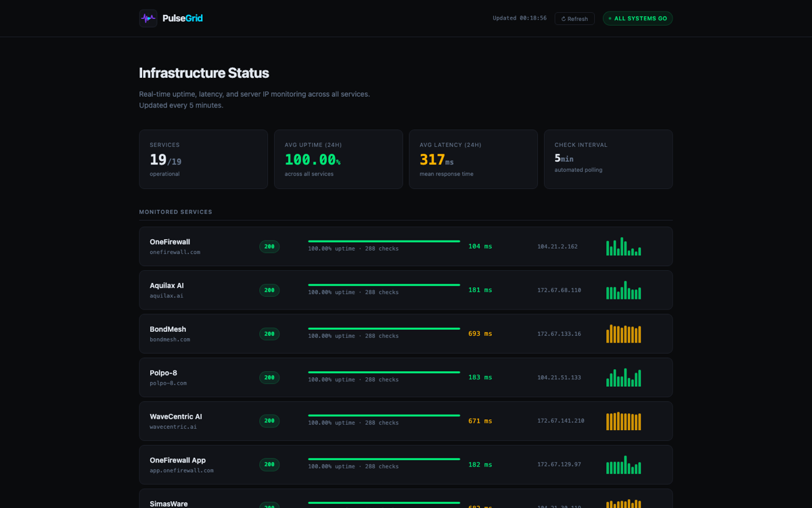This screenshot has height=508, width=812.
Task: Open the Avg Uptime 100.00% card
Action: [x=338, y=159]
